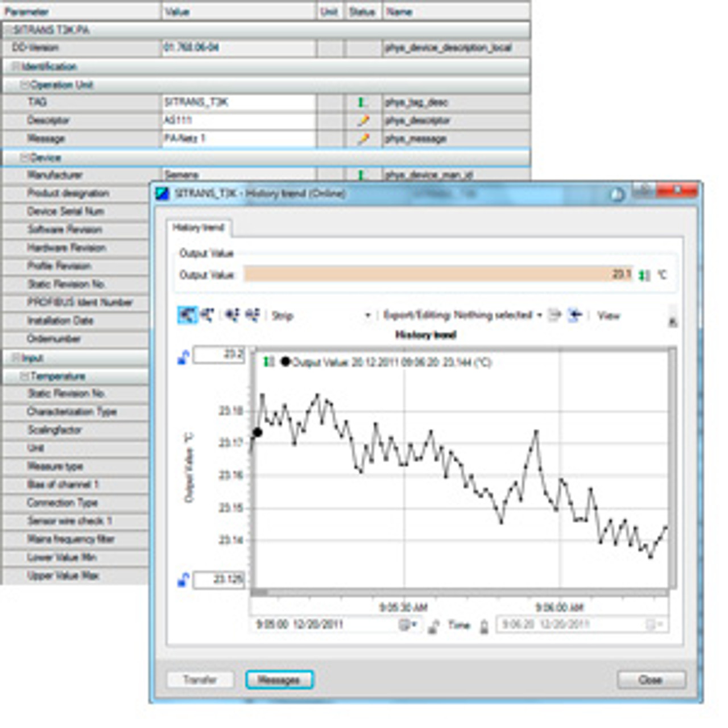
Task: Click the green status icon in TAG row
Action: tap(361, 102)
